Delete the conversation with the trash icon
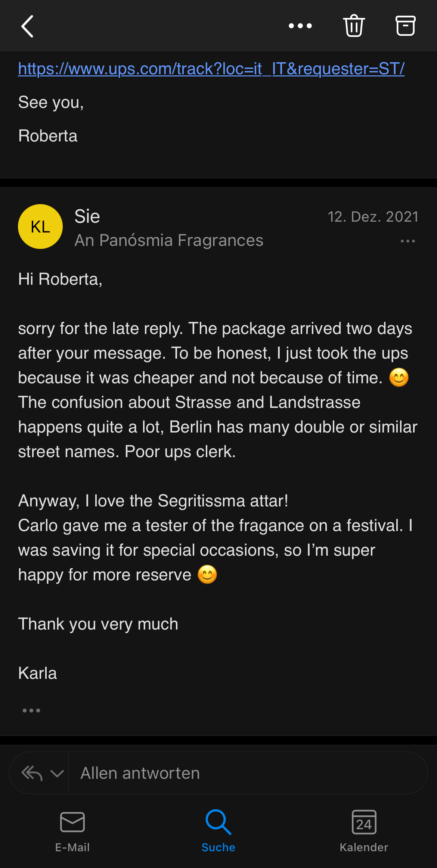 (354, 26)
